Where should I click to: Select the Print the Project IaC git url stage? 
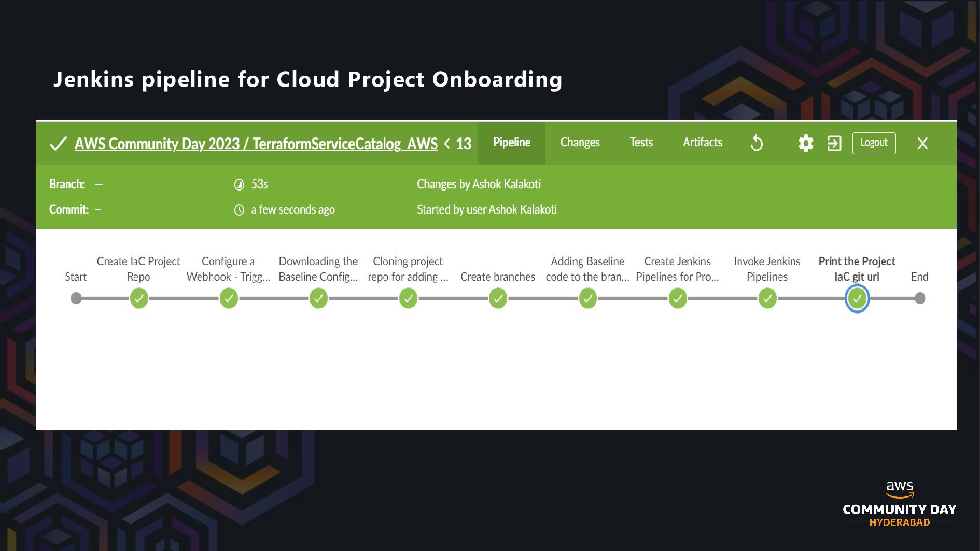[x=857, y=299]
